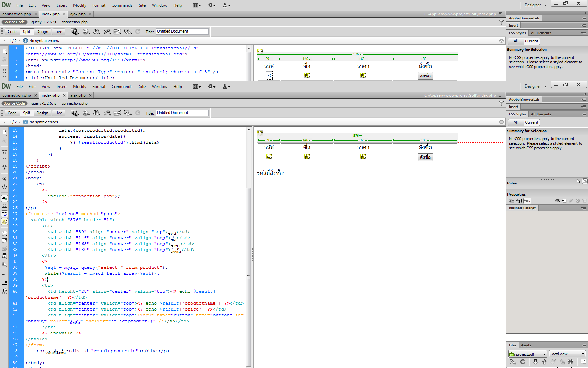The image size is (588, 368).
Task: Show jquery-1.2.6.js related file, lower window
Action: [x=43, y=103]
